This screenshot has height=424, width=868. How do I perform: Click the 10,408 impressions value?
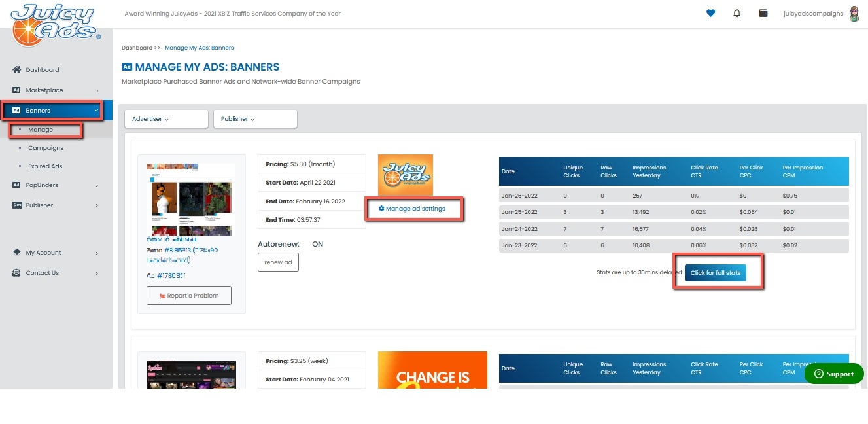coord(642,246)
